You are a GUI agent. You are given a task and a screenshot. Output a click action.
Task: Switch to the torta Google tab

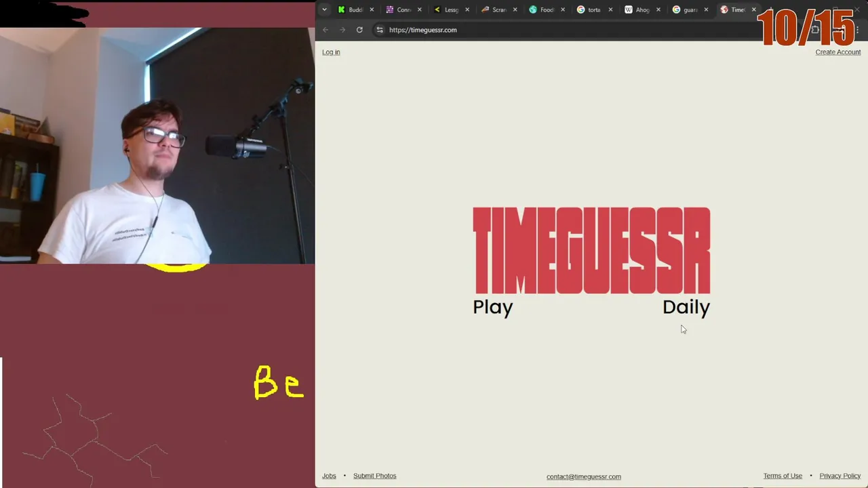coord(594,9)
